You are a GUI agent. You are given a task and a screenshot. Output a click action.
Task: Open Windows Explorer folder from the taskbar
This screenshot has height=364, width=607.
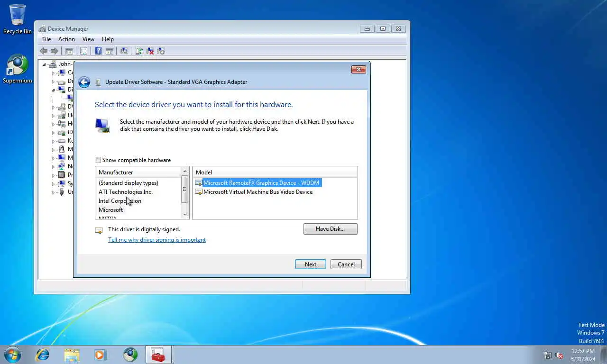(72, 355)
